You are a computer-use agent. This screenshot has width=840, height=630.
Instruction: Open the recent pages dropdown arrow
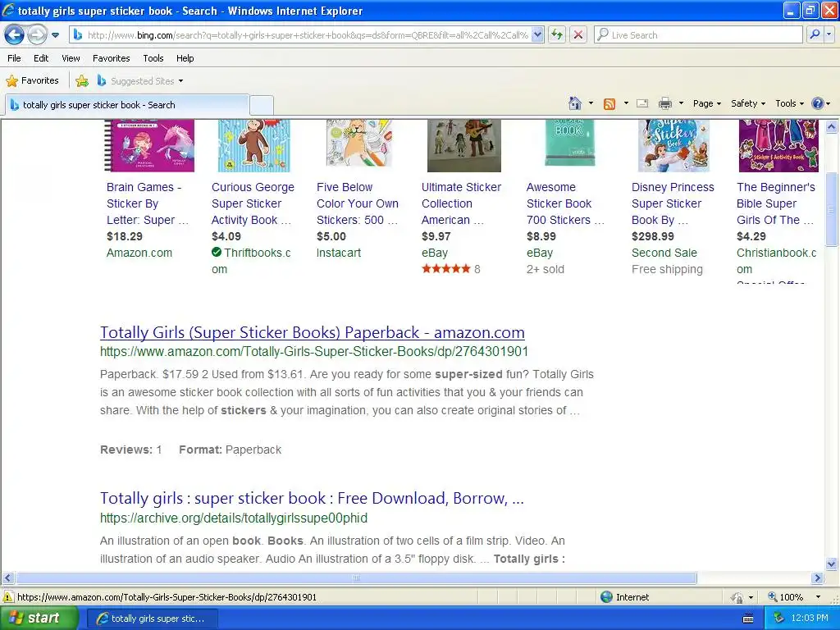[55, 35]
